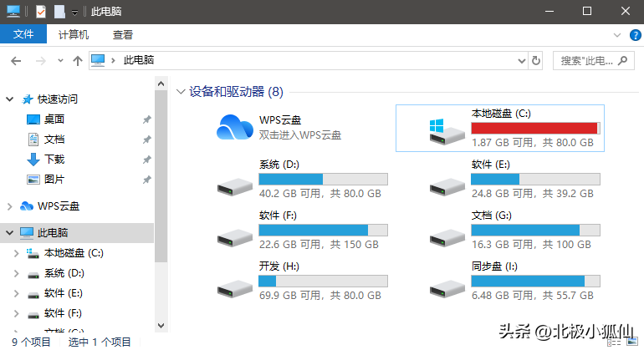Viewport: 644px width, 350px height.
Task: Open the Customize Quick Access Toolbar dropdown
Action: tap(74, 13)
